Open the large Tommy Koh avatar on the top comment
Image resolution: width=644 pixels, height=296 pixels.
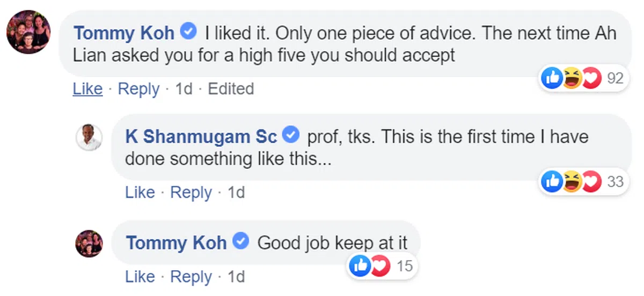click(x=28, y=32)
